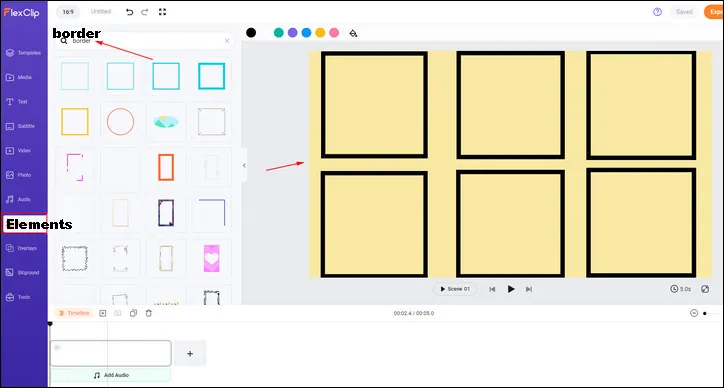Select the pink corner bracket element
Image resolution: width=724 pixels, height=388 pixels.
75,167
